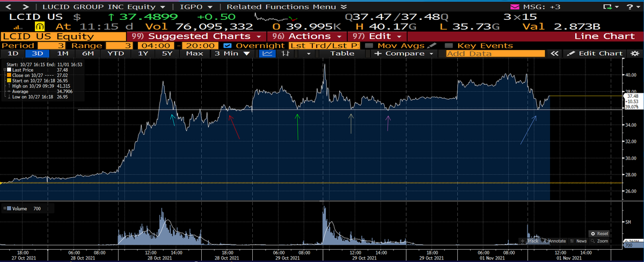Select the Max range tab
The image size is (644, 262).
[194, 53]
